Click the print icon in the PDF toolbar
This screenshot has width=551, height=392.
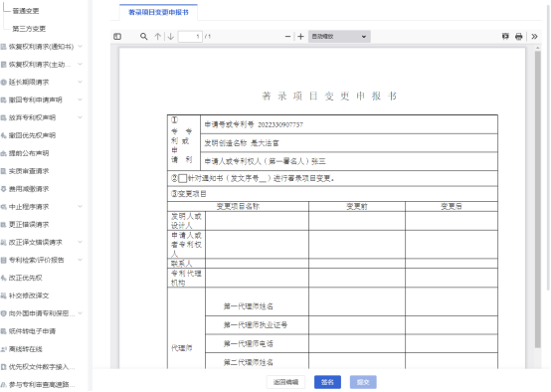pyautogui.click(x=518, y=37)
